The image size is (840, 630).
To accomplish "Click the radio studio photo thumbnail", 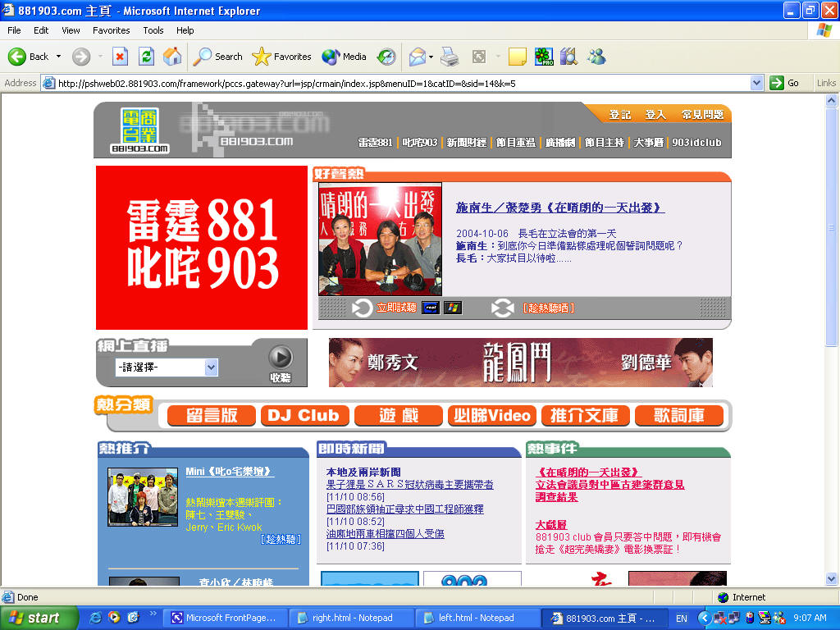I will click(380, 239).
